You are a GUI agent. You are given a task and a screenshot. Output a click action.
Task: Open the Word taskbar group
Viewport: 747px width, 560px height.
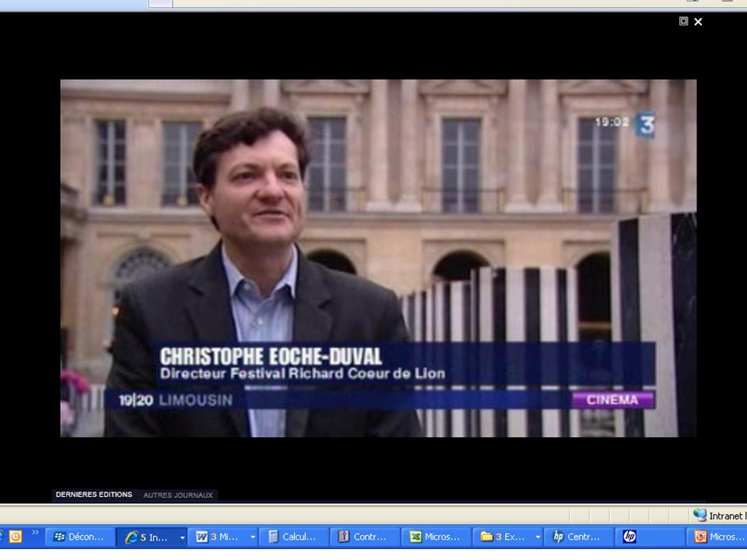coord(218,537)
